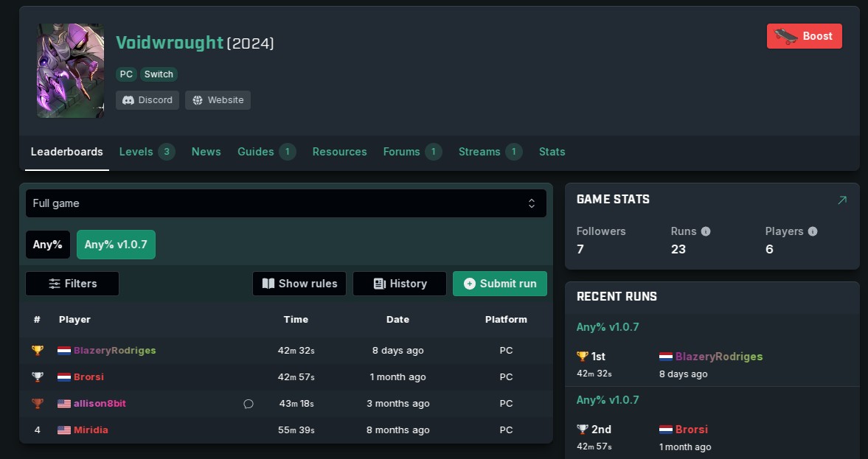
Task: Select the Switch platform tag
Action: [x=159, y=74]
